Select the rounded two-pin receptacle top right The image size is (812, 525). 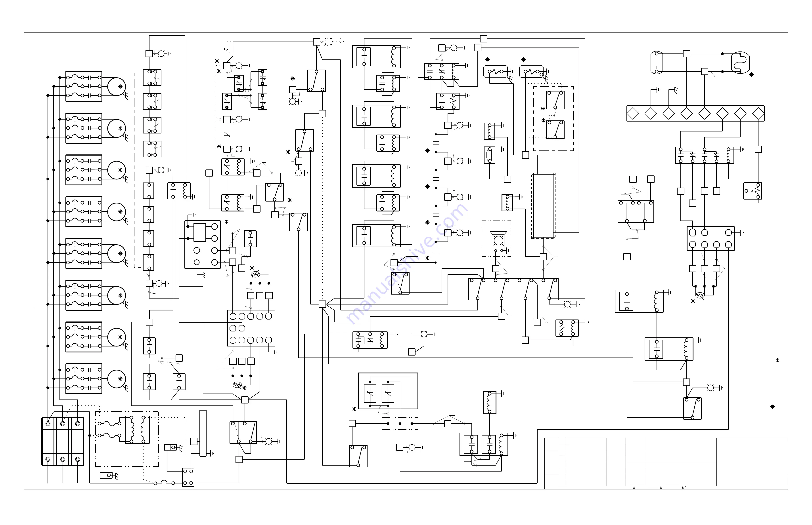click(657, 63)
